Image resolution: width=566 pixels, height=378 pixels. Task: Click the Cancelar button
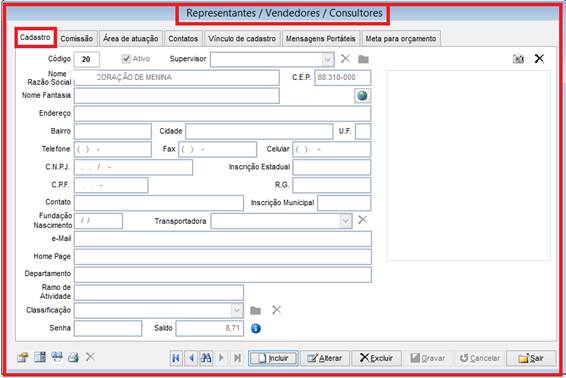pyautogui.click(x=480, y=358)
